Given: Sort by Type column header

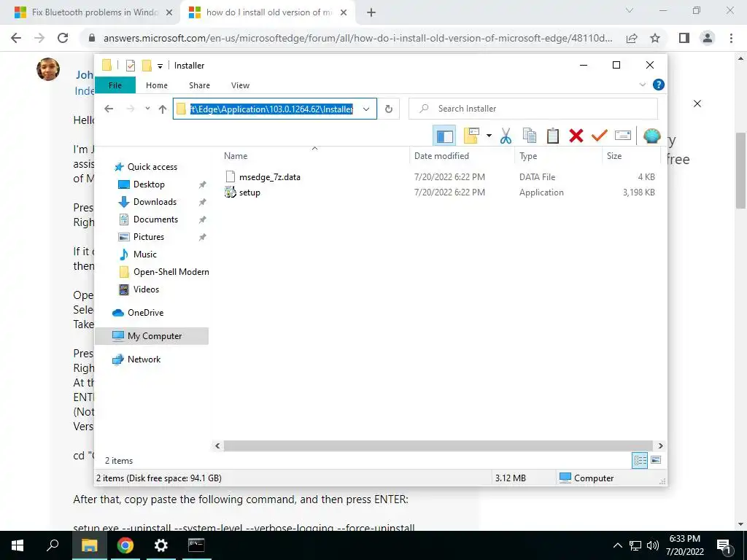Looking at the screenshot, I should [x=528, y=156].
